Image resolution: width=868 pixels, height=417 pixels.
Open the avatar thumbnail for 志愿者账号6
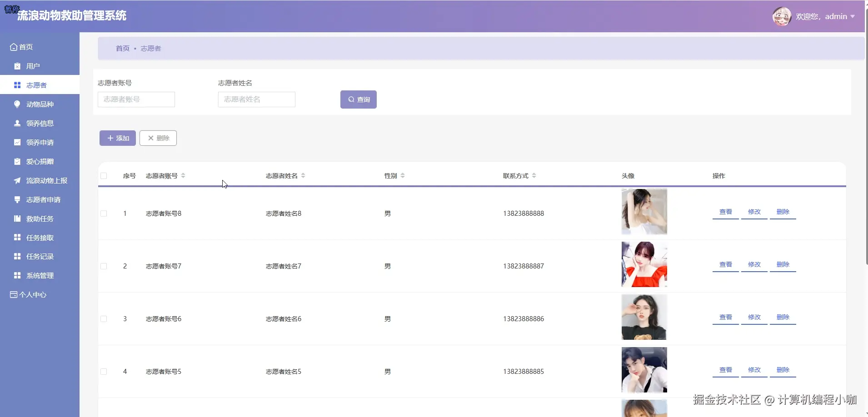(644, 317)
